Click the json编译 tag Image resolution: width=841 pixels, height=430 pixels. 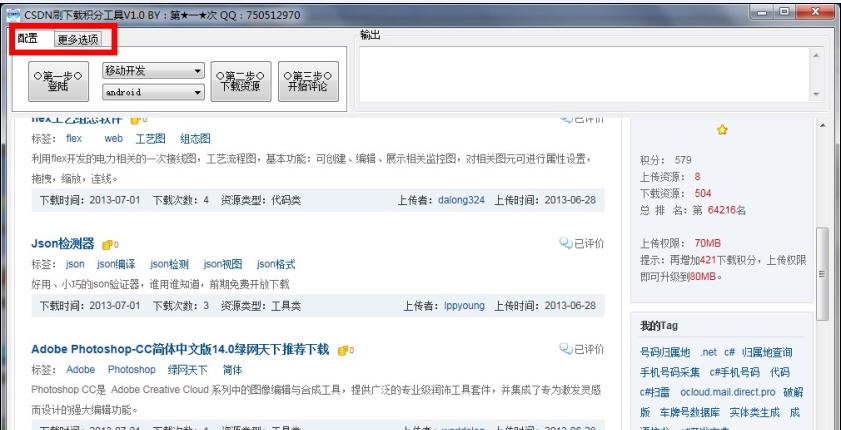(x=116, y=264)
